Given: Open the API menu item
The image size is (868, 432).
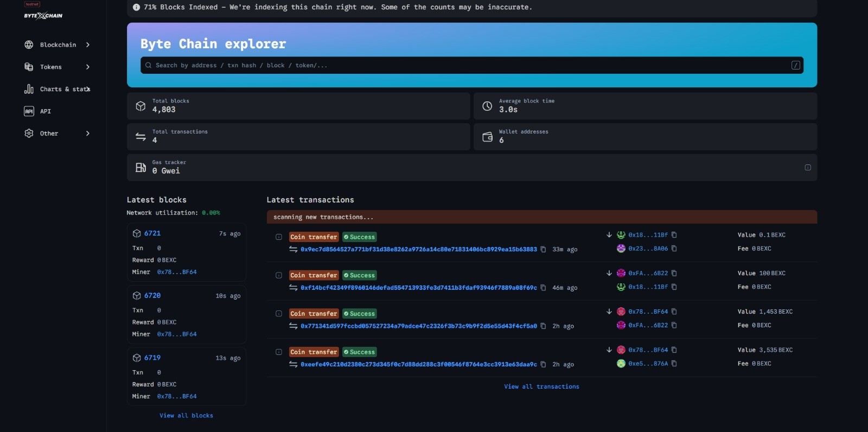Looking at the screenshot, I should tap(45, 111).
